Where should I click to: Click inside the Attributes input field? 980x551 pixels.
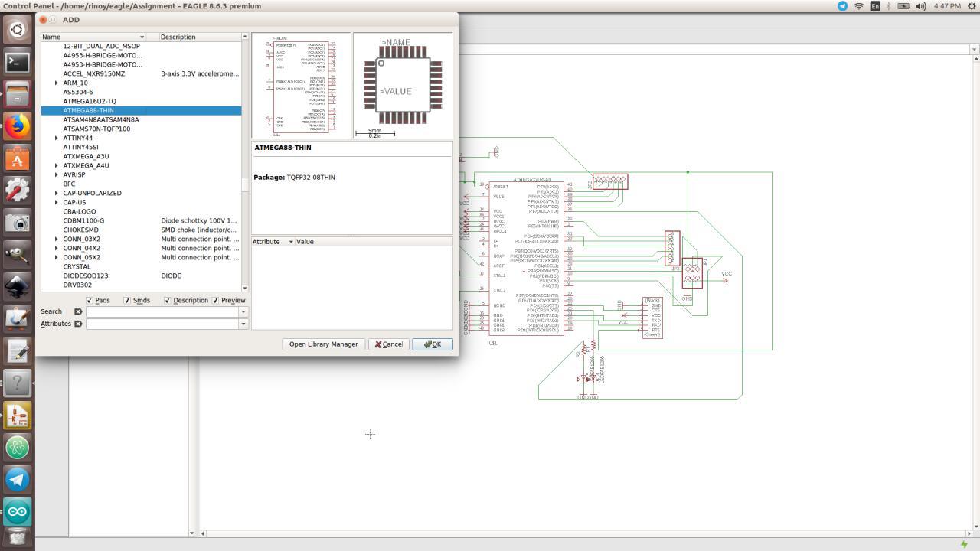coord(162,324)
